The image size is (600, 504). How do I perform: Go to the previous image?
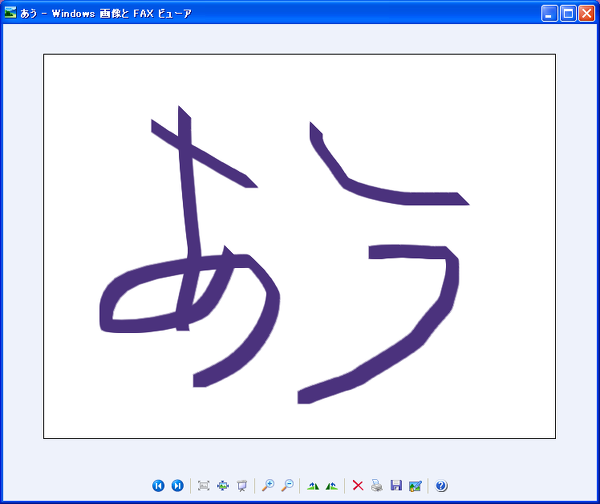tap(158, 486)
